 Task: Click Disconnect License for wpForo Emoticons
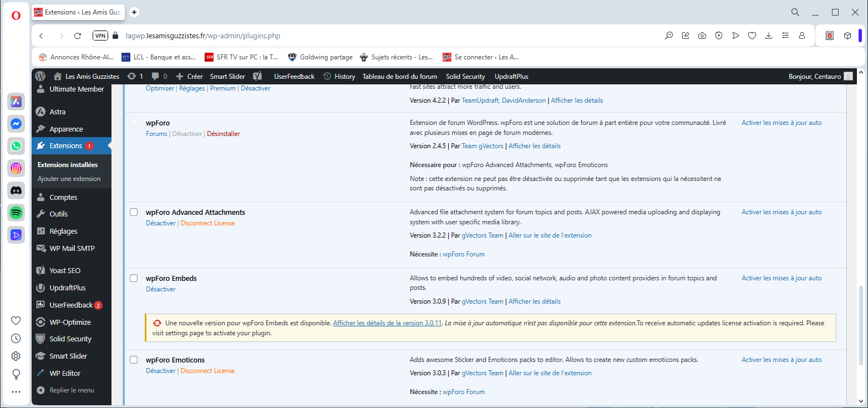pos(207,371)
